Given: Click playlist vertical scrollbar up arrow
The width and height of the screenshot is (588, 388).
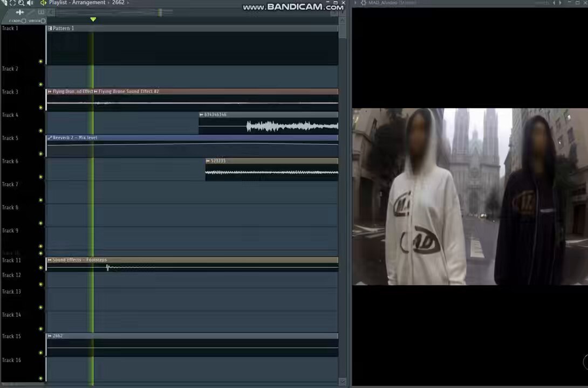Looking at the screenshot, I should click(x=342, y=21).
